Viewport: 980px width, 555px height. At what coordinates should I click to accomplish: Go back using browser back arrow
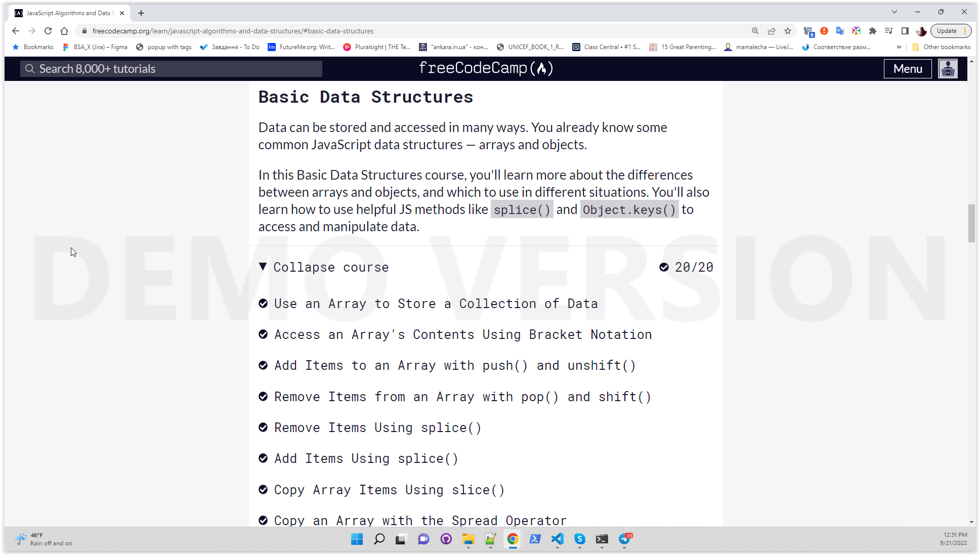(x=16, y=31)
